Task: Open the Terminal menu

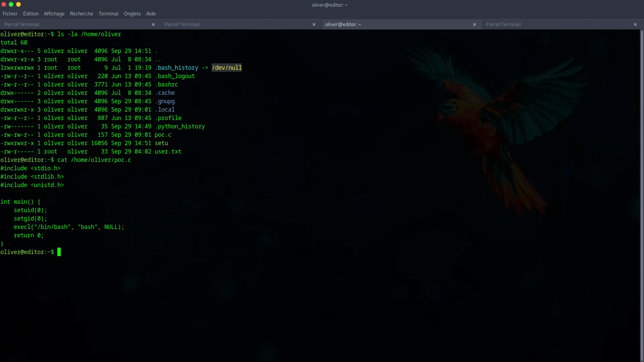Action: pos(108,14)
